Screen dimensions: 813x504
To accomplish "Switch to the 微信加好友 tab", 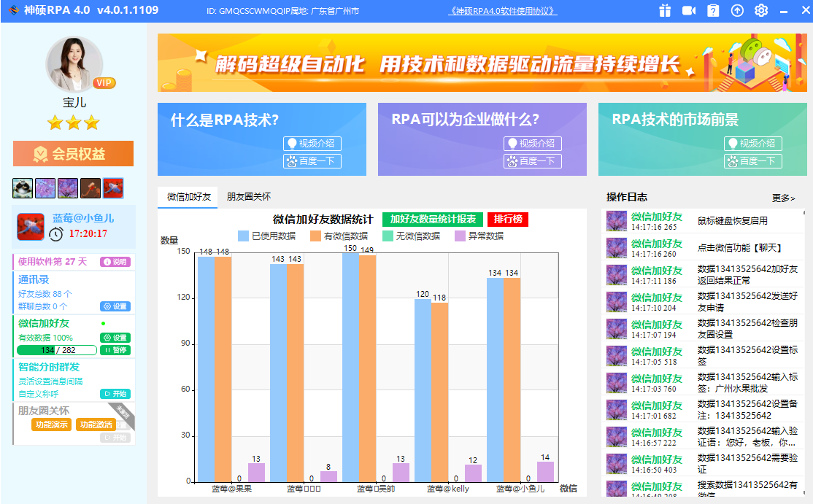I will click(x=189, y=197).
